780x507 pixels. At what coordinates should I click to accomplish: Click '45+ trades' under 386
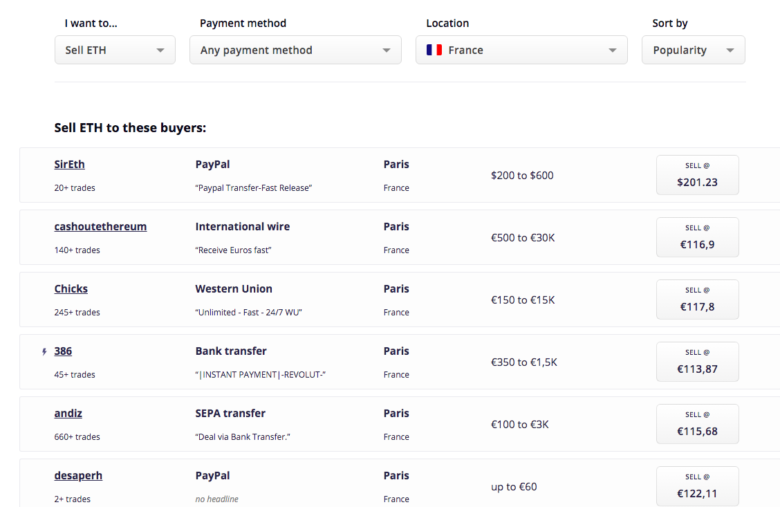click(x=75, y=374)
